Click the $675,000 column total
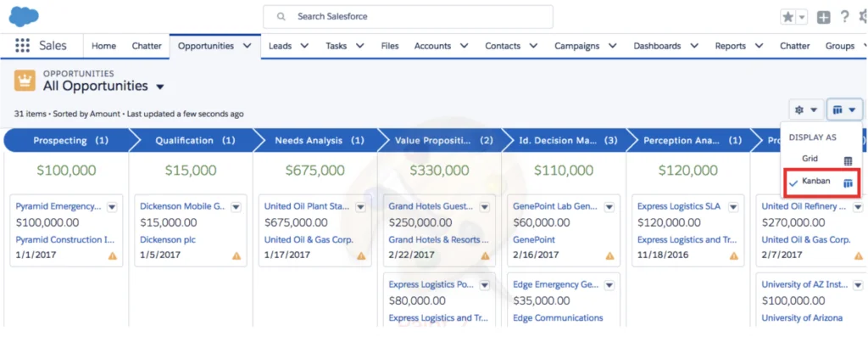Screen dimensions: 868x342 click(x=315, y=171)
